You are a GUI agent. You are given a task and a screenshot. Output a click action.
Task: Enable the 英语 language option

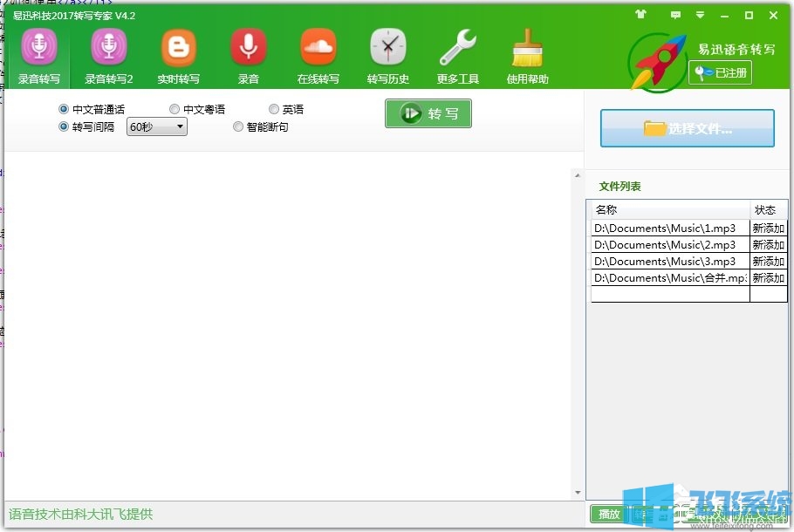[x=274, y=108]
